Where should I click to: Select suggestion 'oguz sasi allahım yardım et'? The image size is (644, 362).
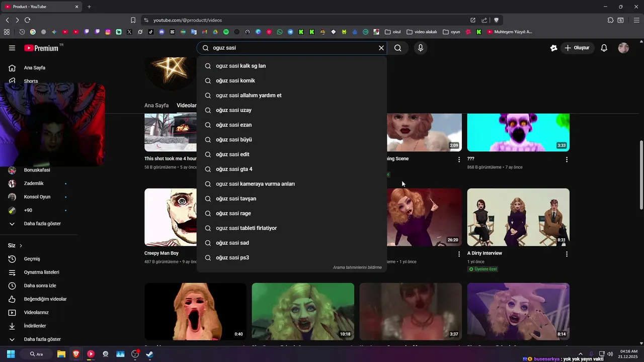point(292,96)
